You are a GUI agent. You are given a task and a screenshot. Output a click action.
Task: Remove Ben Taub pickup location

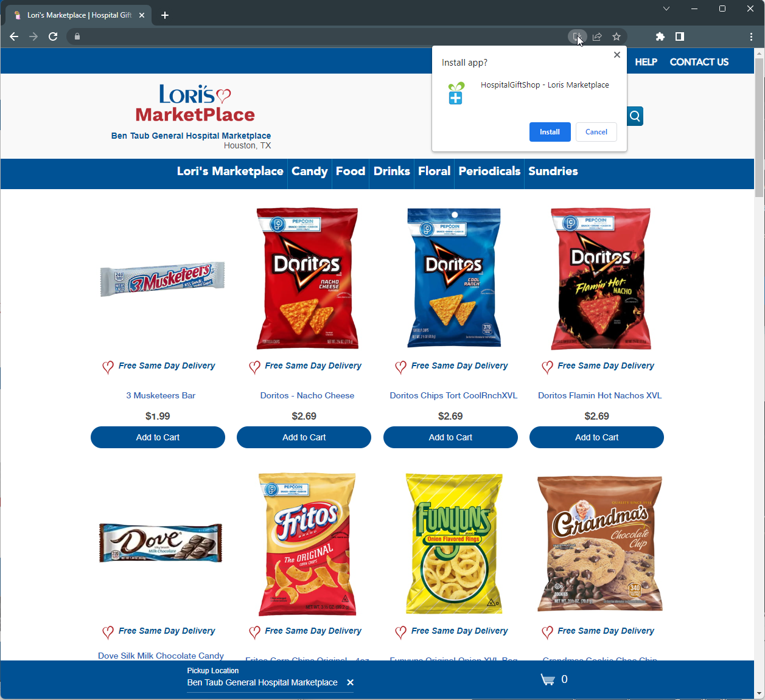[x=350, y=682]
